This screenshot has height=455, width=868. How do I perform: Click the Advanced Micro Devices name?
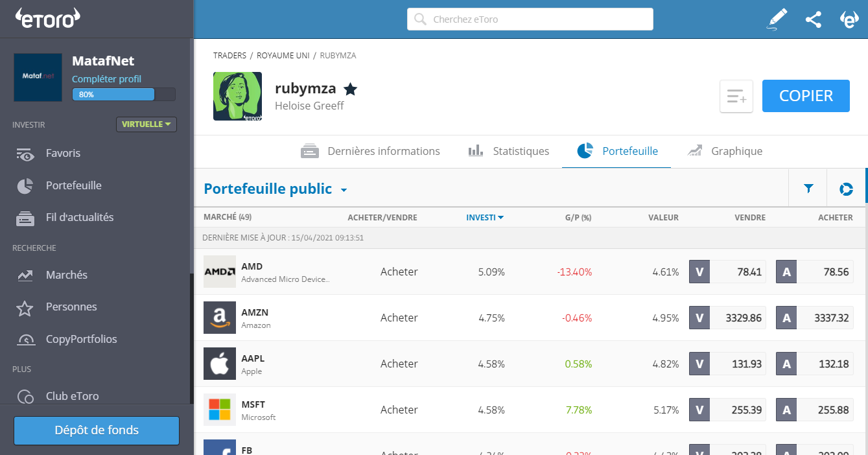coord(285,279)
